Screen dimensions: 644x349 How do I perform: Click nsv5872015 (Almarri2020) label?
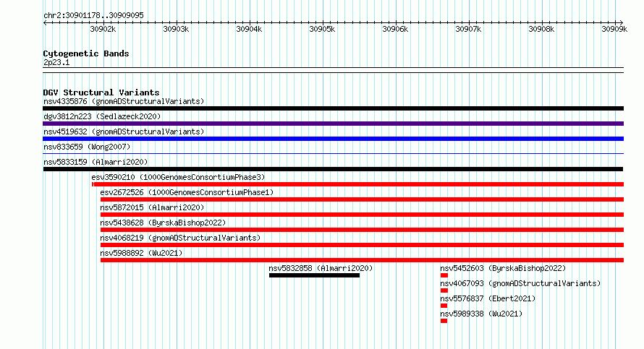152,207
